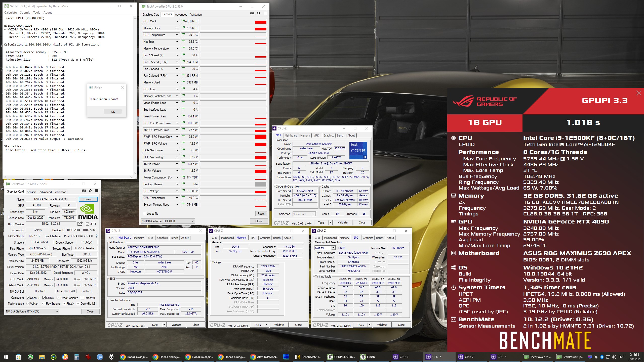
Task: Click the screenshot camera icon in GPU-Z Sensors window
Action: tap(252, 13)
